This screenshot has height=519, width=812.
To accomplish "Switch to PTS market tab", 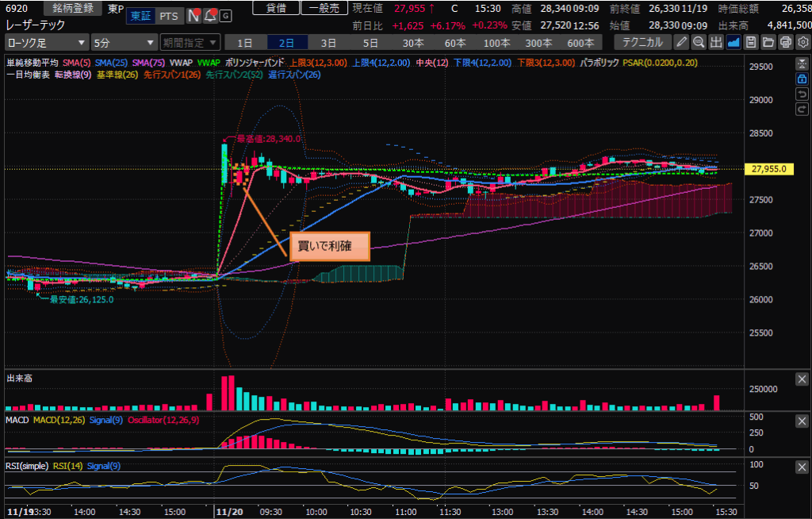I will point(168,15).
